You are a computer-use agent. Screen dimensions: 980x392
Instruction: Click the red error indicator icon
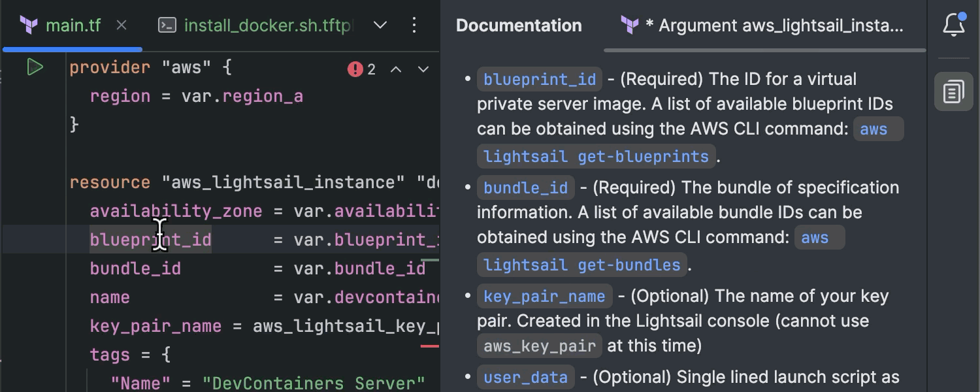tap(355, 69)
